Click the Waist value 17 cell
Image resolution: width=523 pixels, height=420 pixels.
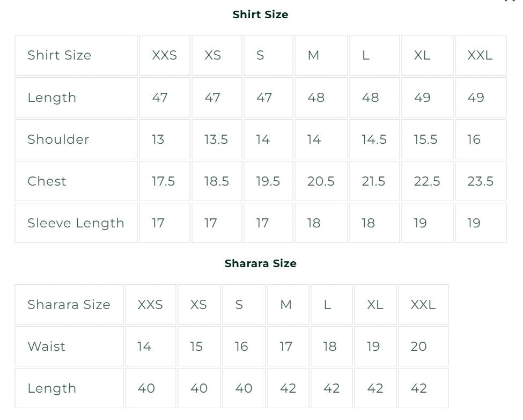(288, 347)
